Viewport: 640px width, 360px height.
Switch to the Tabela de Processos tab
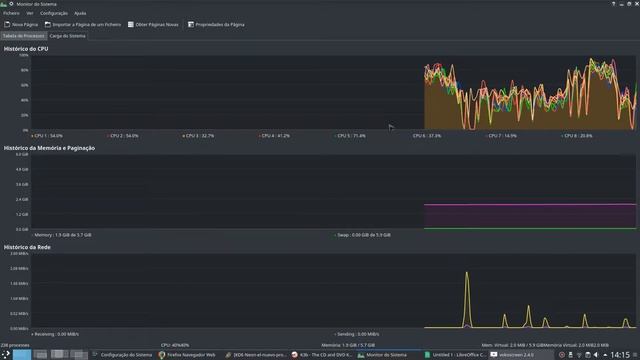click(23, 36)
